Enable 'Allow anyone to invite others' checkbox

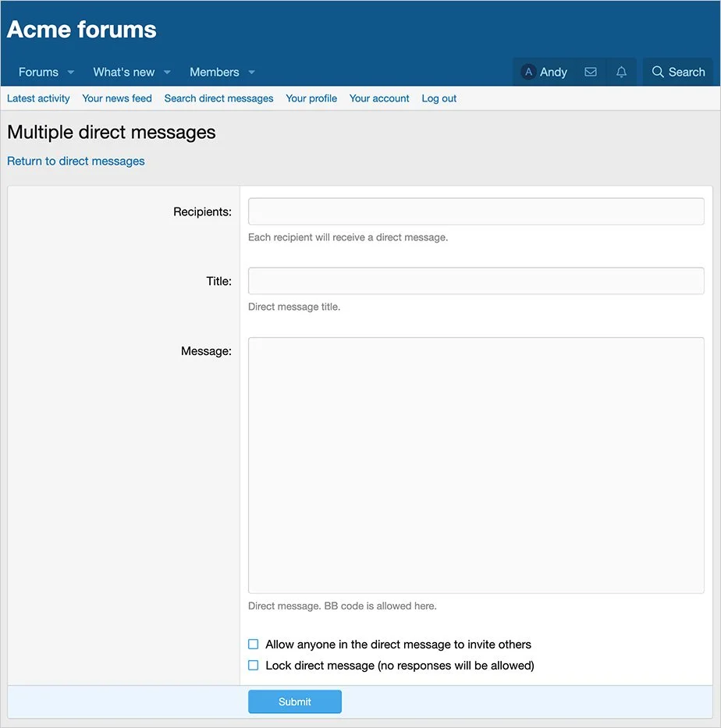click(253, 645)
